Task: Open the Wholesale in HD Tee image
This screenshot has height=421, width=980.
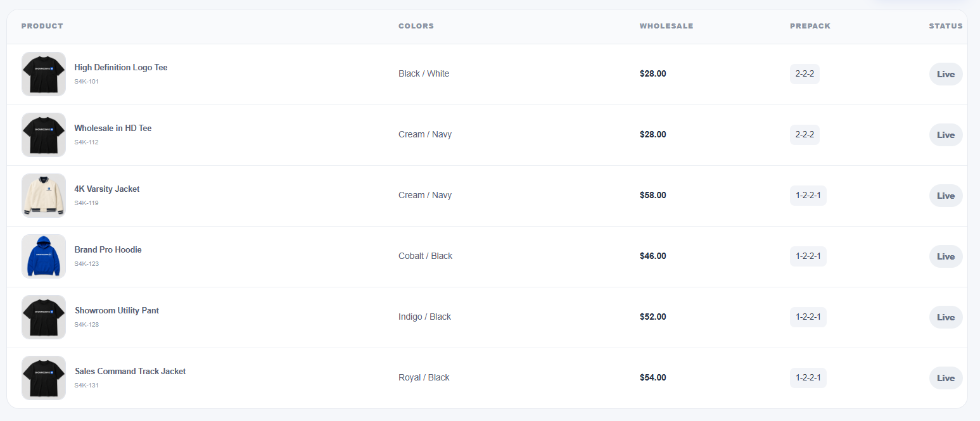Action: [44, 135]
